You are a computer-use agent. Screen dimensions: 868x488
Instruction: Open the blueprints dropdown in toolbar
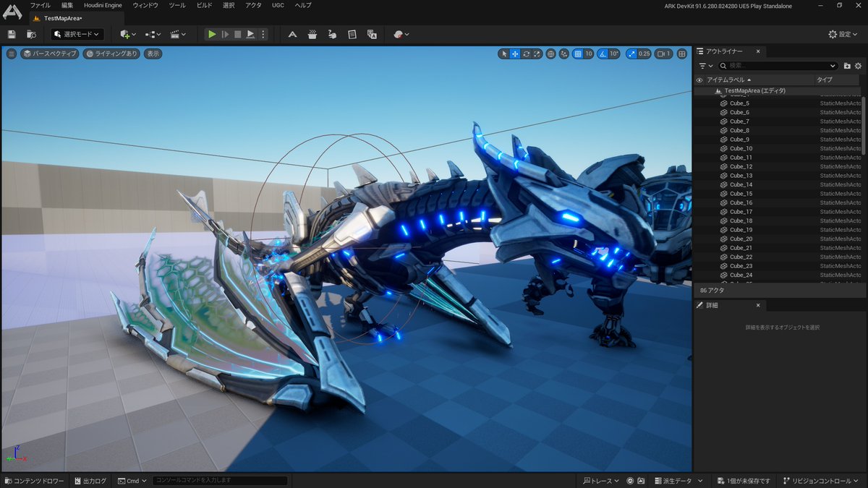pyautogui.click(x=153, y=34)
